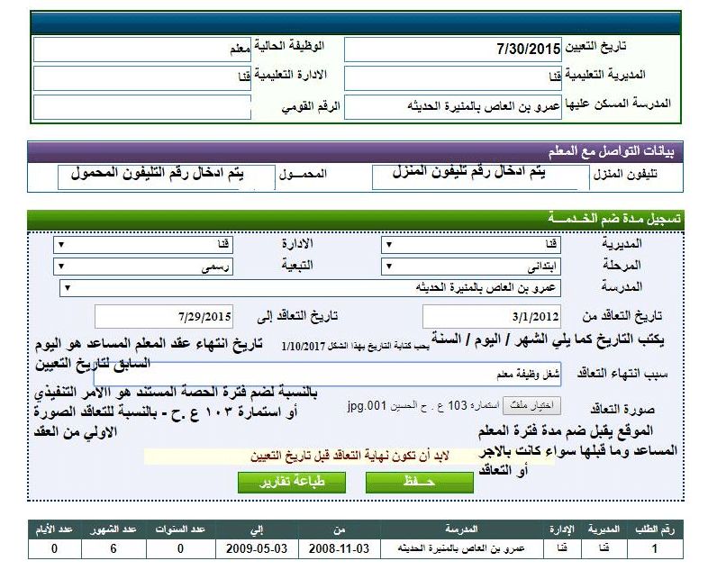This screenshot has width=708, height=588.
Task: Click the 2008-11-03 from-date cell
Action: pyautogui.click(x=339, y=548)
